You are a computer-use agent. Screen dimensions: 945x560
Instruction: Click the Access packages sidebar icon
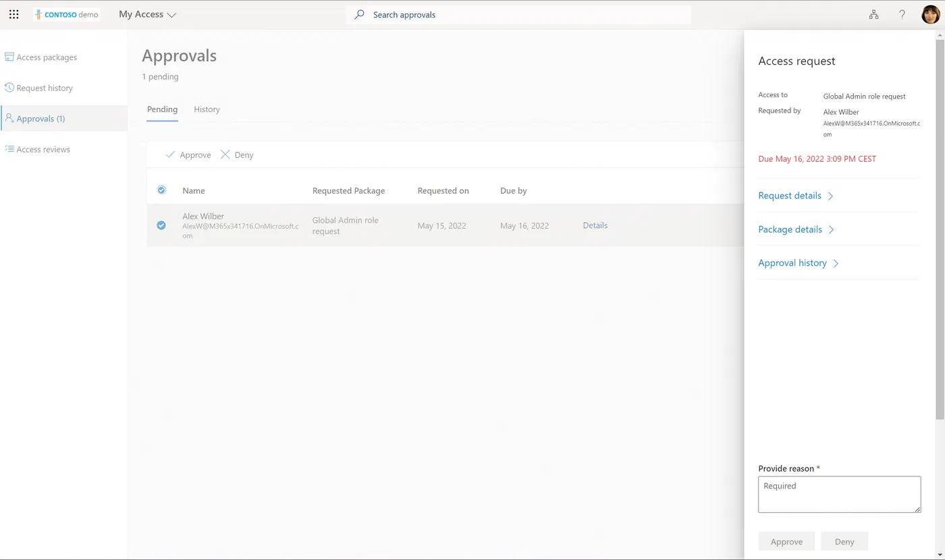coord(9,57)
